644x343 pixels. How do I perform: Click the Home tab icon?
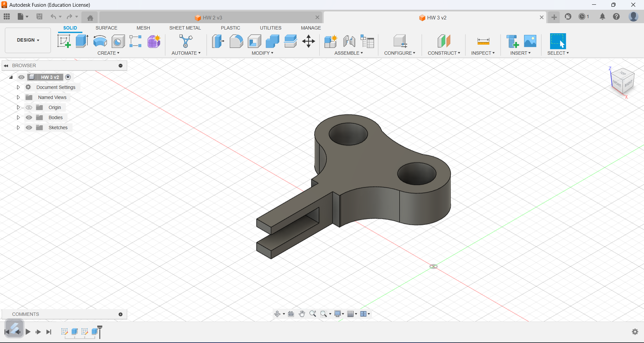coord(90,18)
